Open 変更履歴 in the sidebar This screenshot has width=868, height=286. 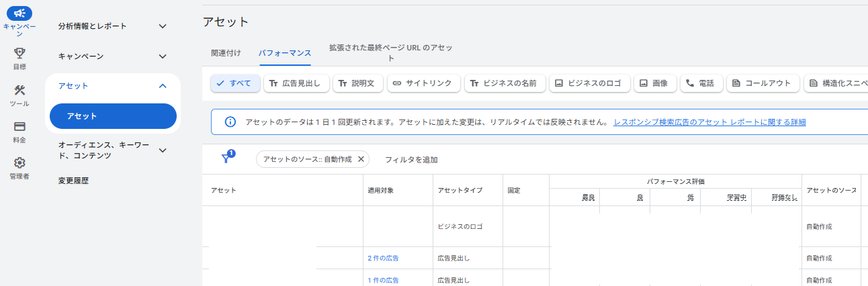tap(73, 181)
